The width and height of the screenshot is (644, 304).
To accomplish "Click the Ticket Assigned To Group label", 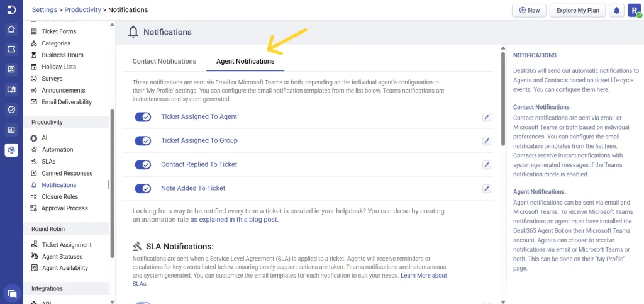I will tap(199, 140).
